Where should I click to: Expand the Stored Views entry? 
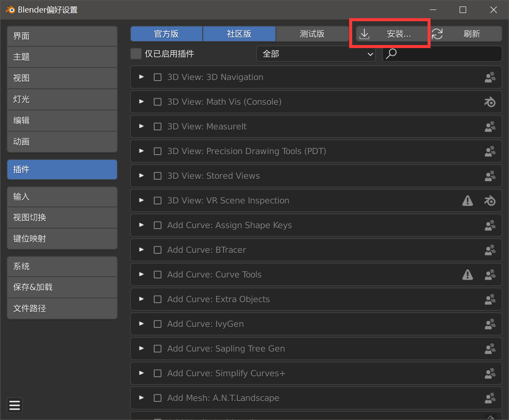[142, 176]
